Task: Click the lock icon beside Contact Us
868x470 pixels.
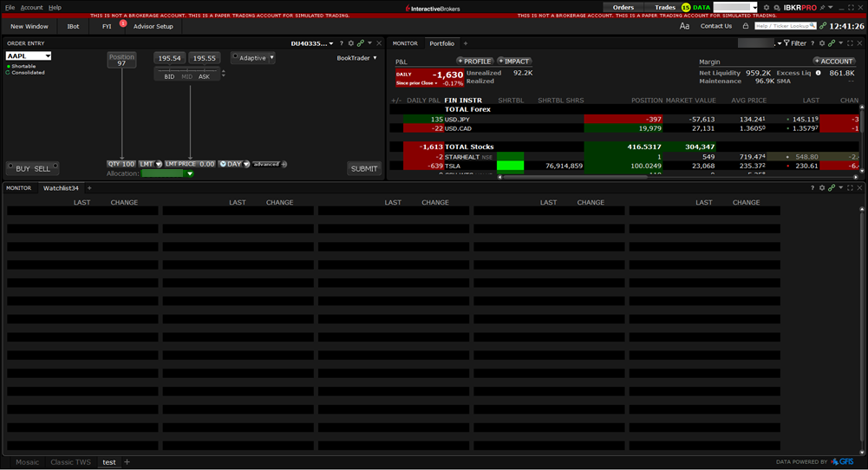Action: (x=746, y=26)
